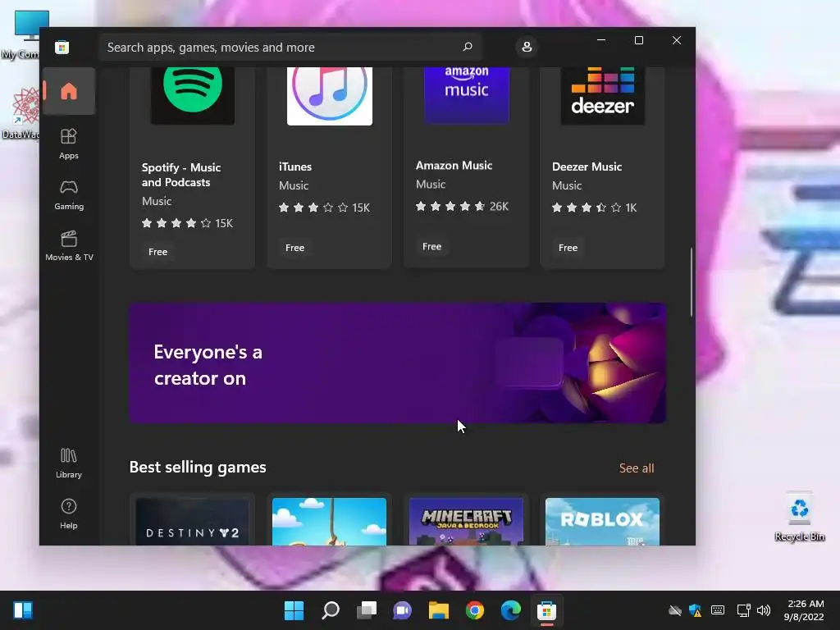
Task: Open the Spotify app icon
Action: [192, 95]
